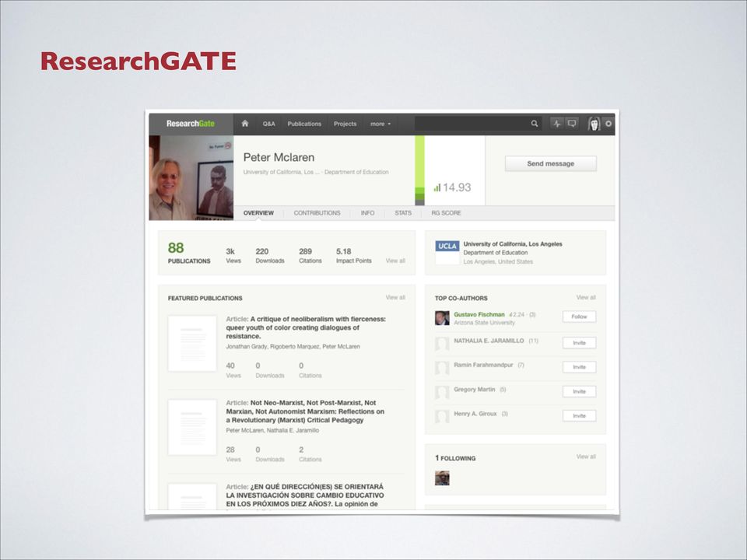
Task: Click the 220 Downloads stat
Action: pyautogui.click(x=270, y=255)
